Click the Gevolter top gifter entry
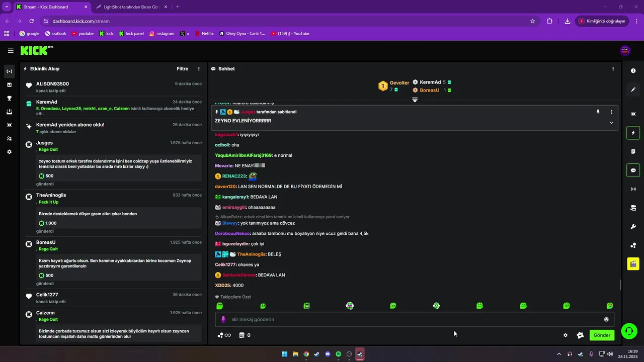The image size is (644, 362). [x=394, y=86]
